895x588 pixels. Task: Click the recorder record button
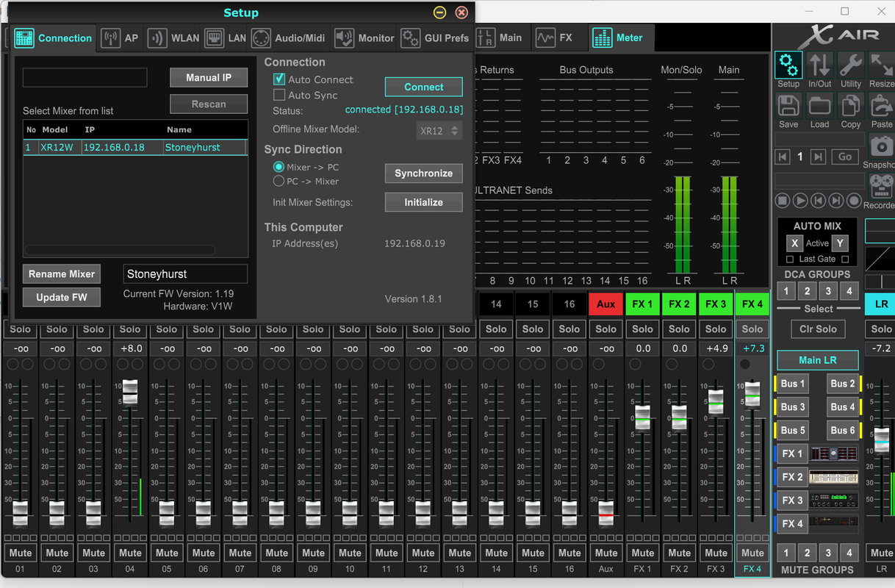coord(854,200)
